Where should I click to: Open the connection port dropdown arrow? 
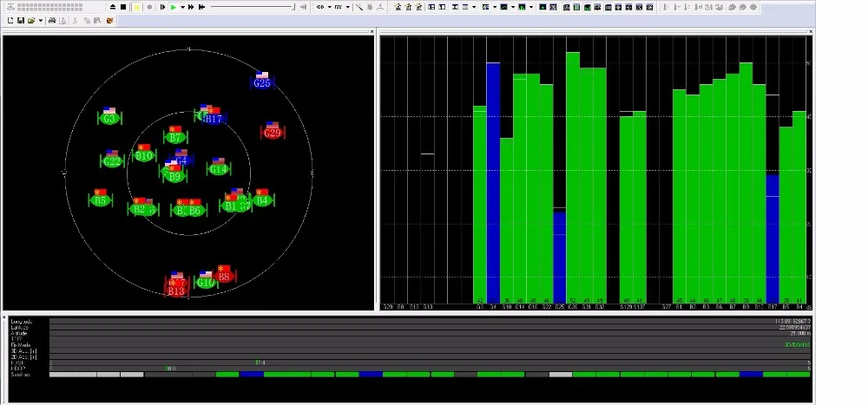[x=329, y=7]
